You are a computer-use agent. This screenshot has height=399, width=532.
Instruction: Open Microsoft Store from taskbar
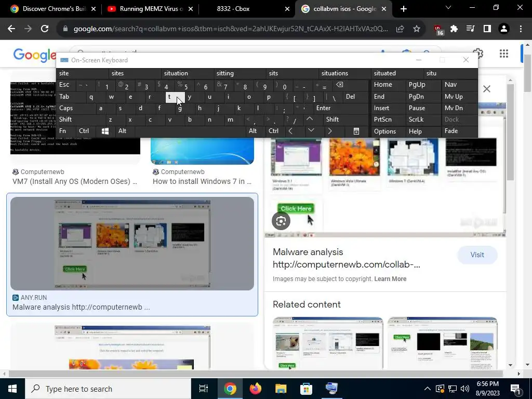pyautogui.click(x=306, y=389)
